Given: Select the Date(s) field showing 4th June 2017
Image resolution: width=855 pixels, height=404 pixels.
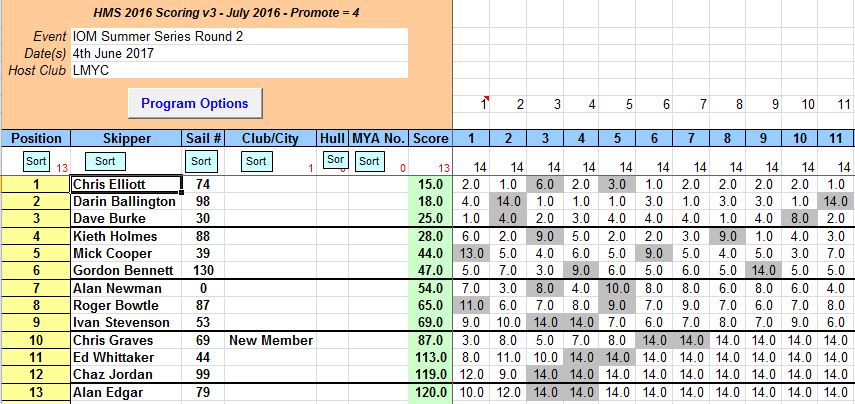Looking at the screenshot, I should (x=238, y=53).
